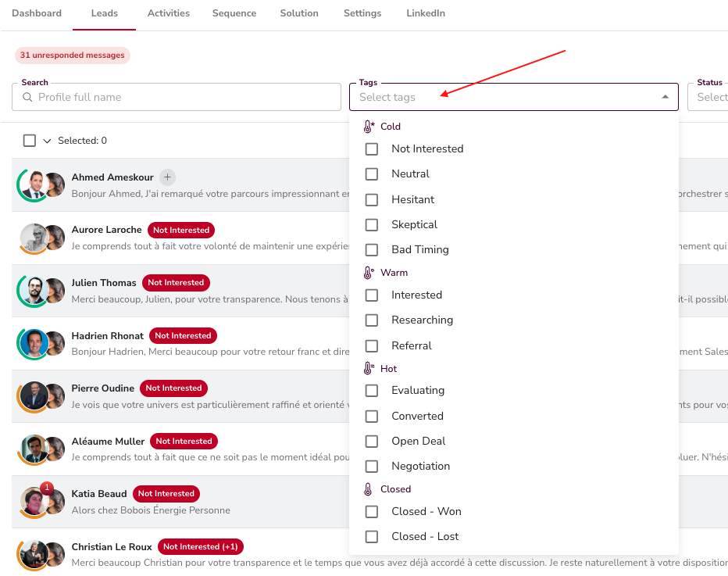
Task: Click the Warm thermometer category icon
Action: (369, 273)
